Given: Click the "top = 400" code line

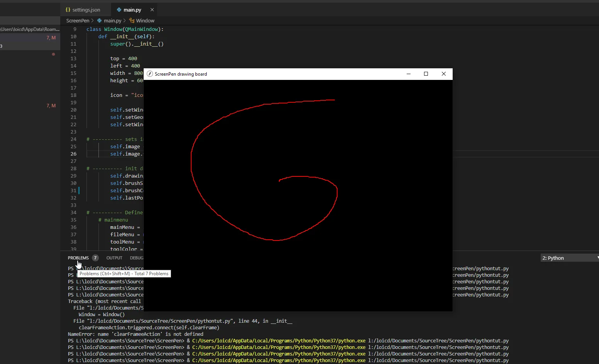Looking at the screenshot, I should (124, 59).
